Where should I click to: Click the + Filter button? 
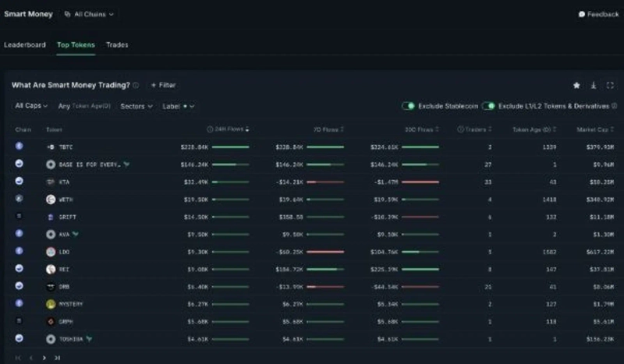[x=163, y=85]
